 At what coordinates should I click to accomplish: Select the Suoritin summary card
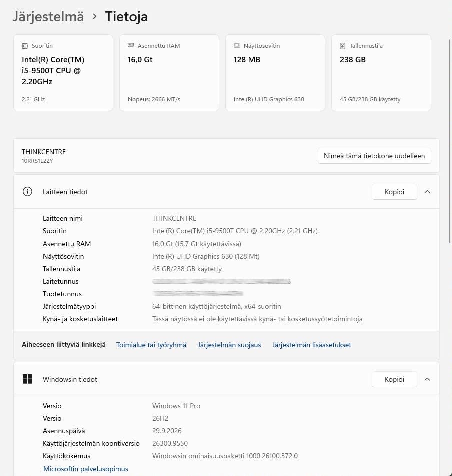63,73
